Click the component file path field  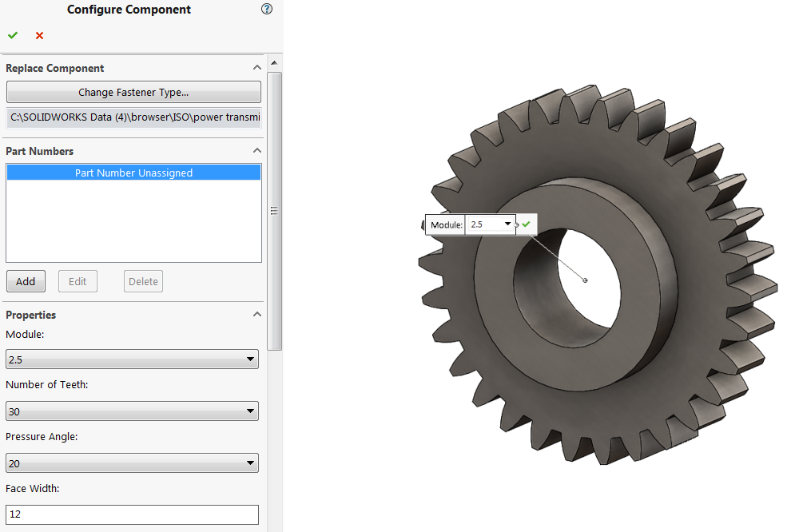134,117
